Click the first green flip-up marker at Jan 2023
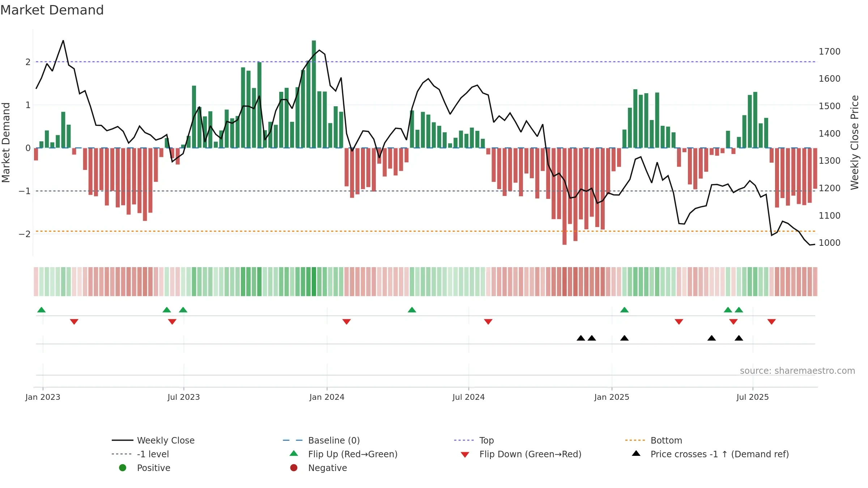 point(42,310)
